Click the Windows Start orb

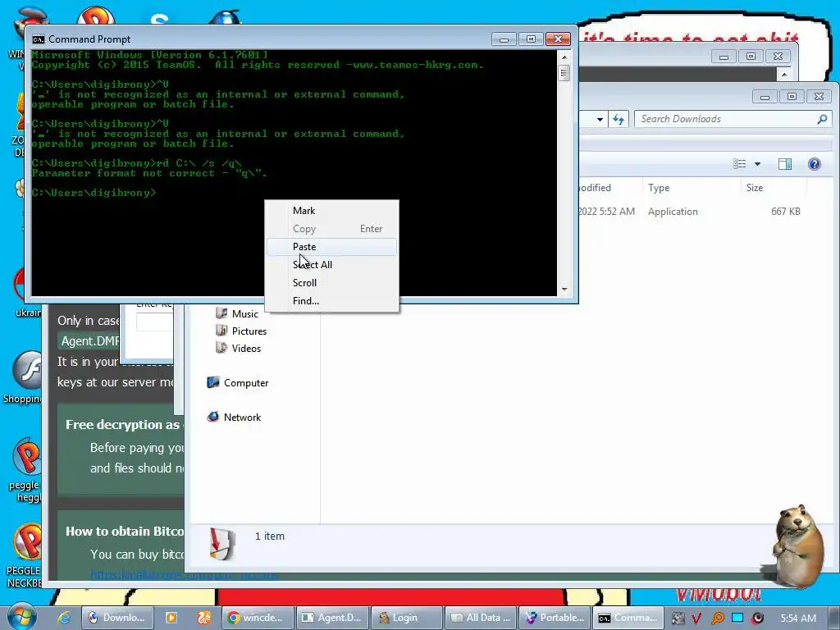point(21,617)
